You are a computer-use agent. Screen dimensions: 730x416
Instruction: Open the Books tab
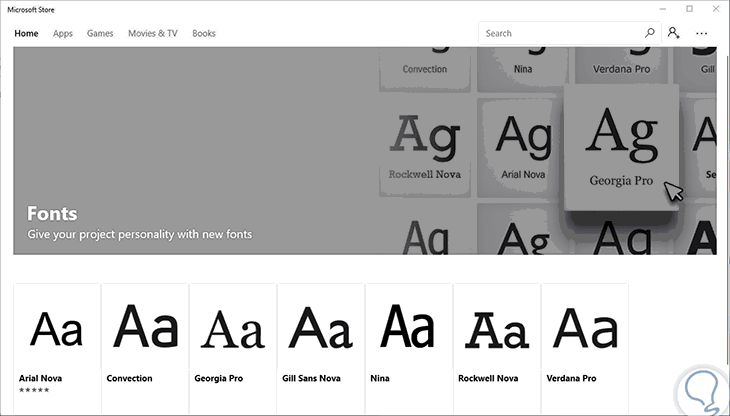tap(204, 34)
